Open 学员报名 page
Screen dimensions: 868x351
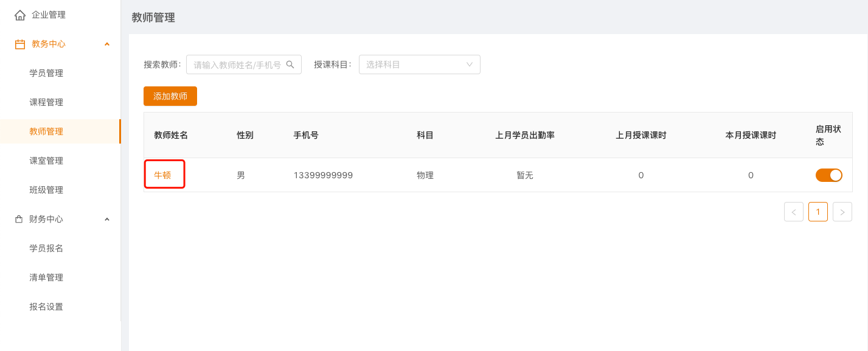[46, 248]
